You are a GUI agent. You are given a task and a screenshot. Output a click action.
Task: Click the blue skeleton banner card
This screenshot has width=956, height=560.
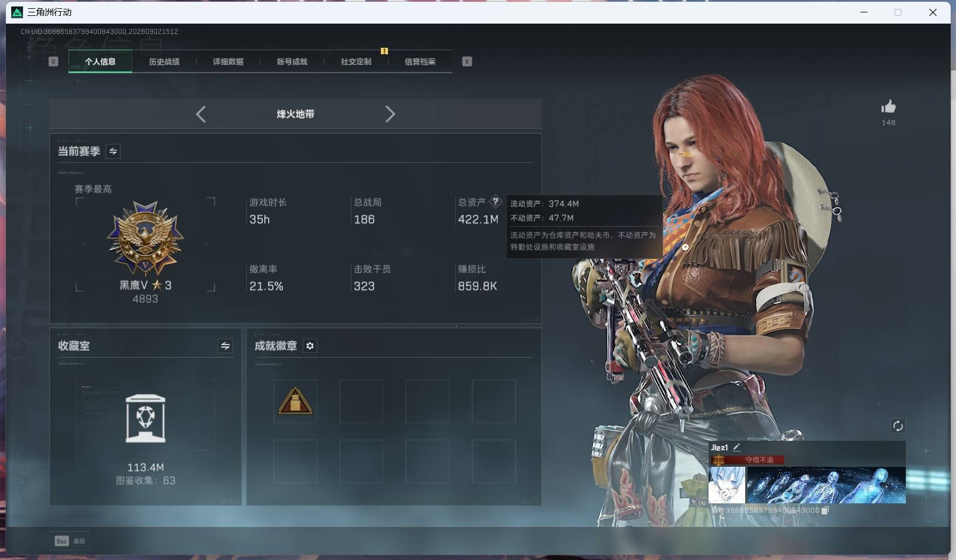click(x=826, y=485)
